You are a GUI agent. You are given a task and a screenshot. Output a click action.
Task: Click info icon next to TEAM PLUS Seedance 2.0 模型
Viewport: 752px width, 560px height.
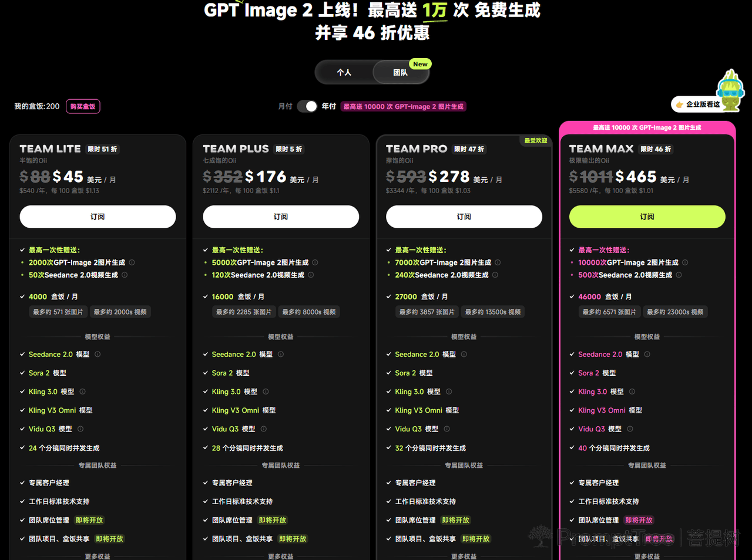281,354
